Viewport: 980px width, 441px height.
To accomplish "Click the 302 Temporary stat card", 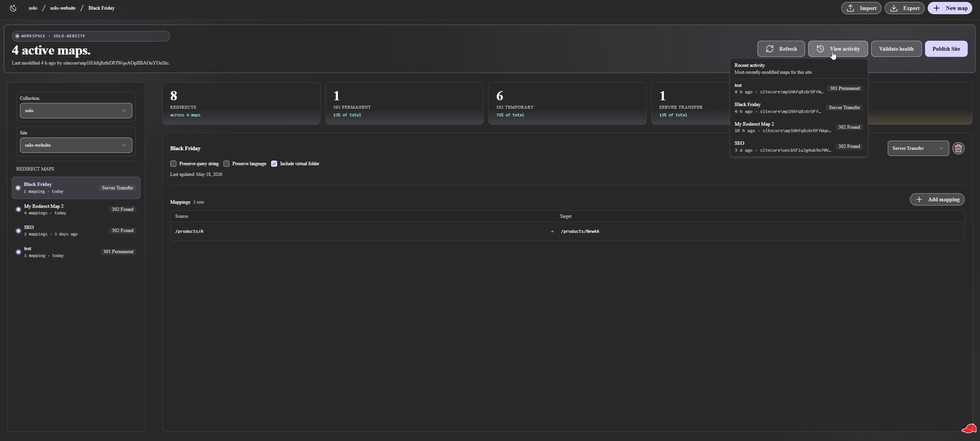I will [x=567, y=104].
